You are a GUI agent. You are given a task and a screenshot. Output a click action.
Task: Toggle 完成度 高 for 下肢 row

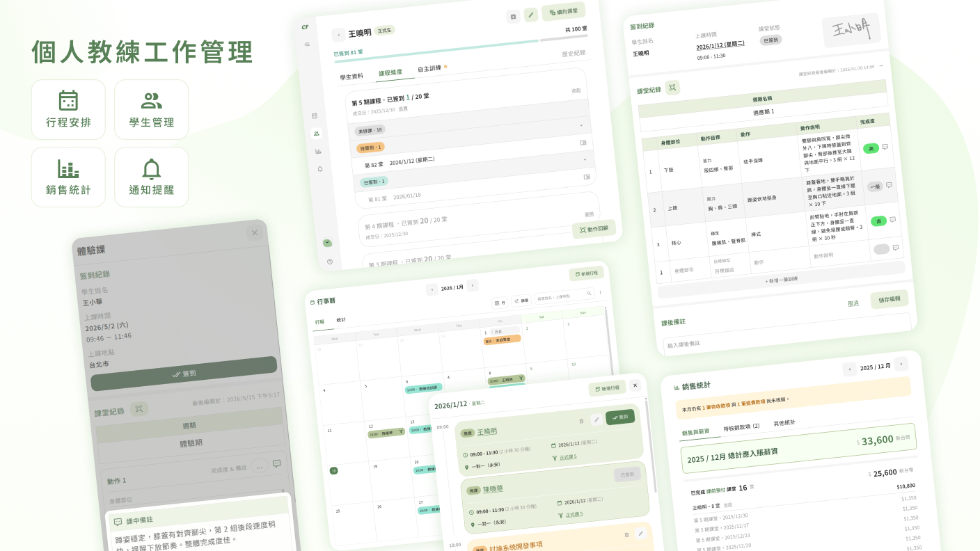870,149
